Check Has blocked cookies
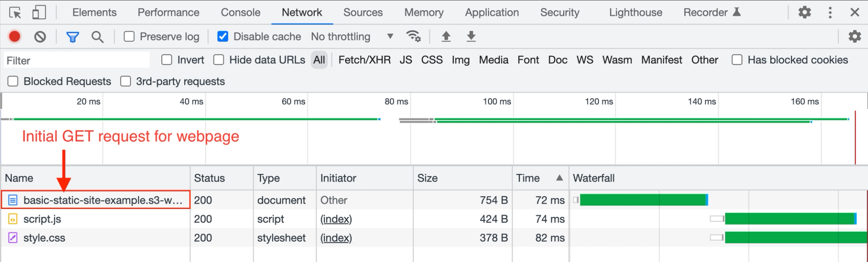 click(x=737, y=60)
